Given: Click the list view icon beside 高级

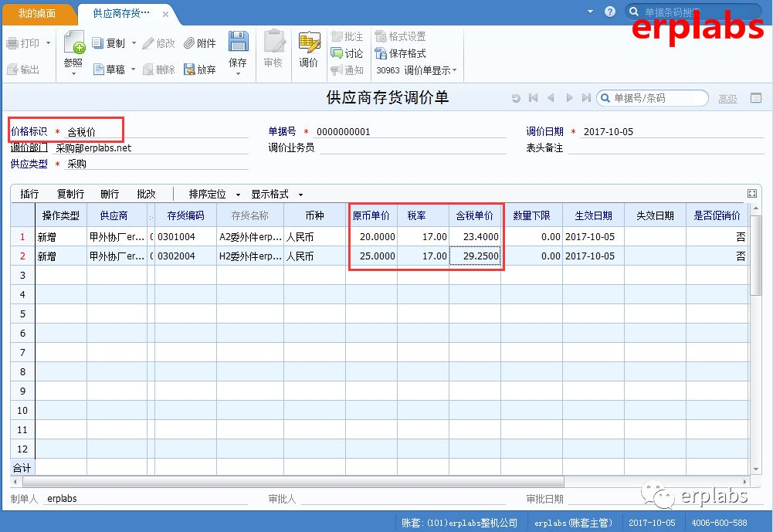Looking at the screenshot, I should 756,98.
